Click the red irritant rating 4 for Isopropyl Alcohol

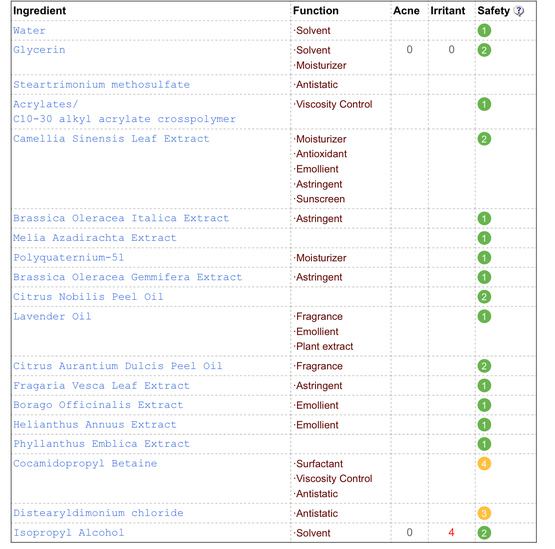pyautogui.click(x=451, y=532)
